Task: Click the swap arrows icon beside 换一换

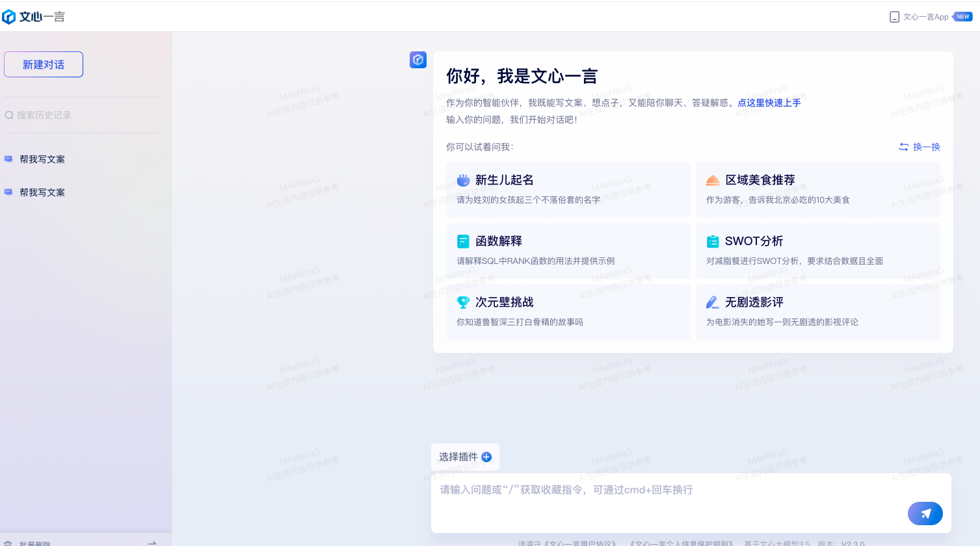Action: [x=904, y=147]
